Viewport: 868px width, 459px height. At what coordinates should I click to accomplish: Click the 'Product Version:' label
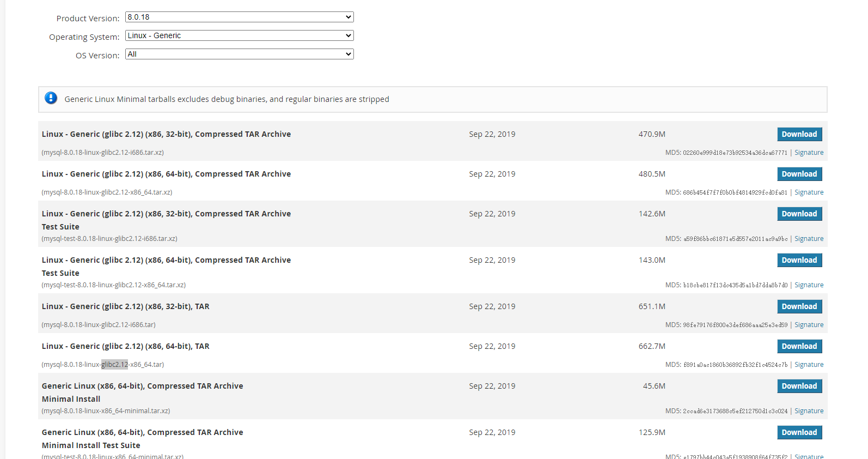pyautogui.click(x=88, y=19)
